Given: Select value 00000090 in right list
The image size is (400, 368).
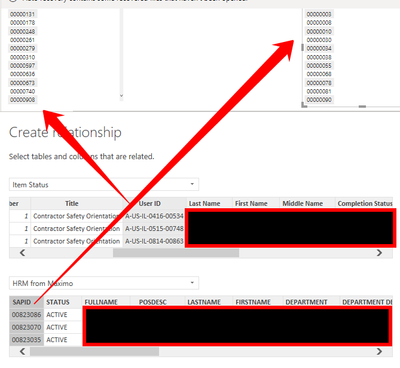Looking at the screenshot, I should [x=319, y=100].
